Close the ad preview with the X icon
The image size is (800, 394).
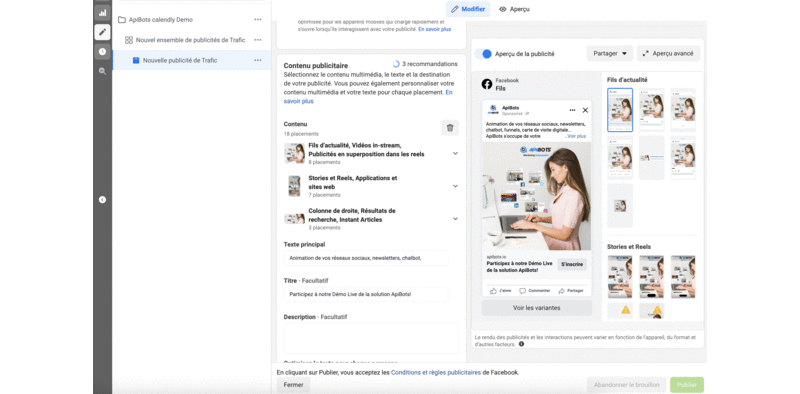click(x=585, y=110)
